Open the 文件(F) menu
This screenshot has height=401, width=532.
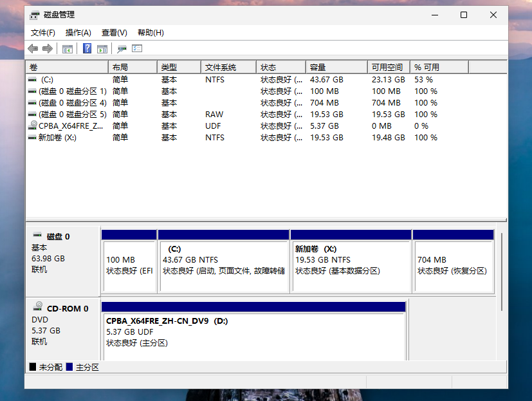tap(43, 33)
